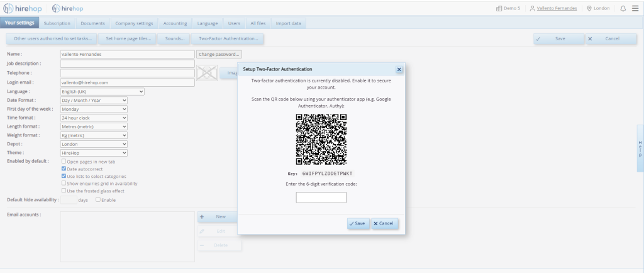Image resolution: width=644 pixels, height=273 pixels.
Task: Open the Company settings tab
Action: point(134,23)
